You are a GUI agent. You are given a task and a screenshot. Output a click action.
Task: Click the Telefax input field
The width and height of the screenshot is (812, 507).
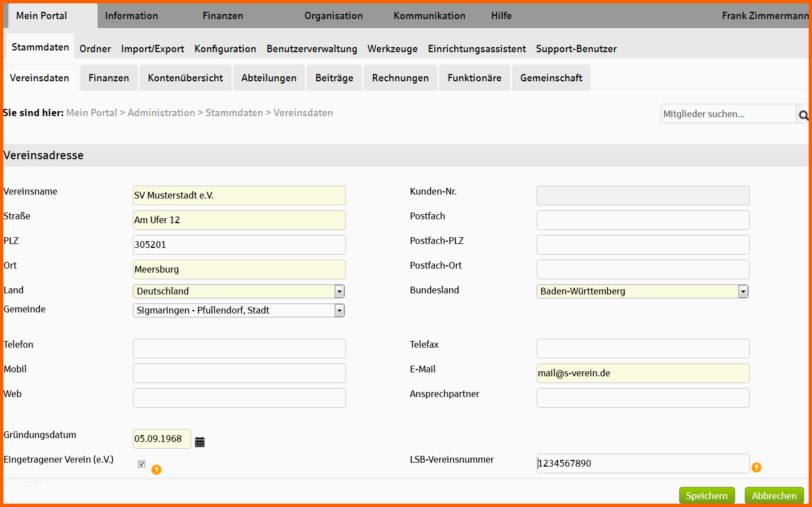(643, 348)
